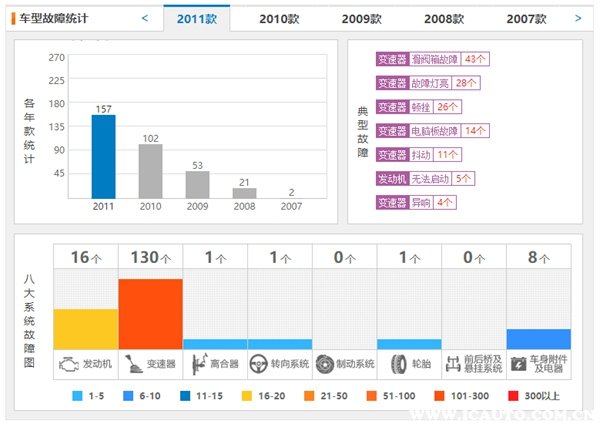Click the blue 2011 bar in chart
This screenshot has width=600, height=424.
(104, 156)
